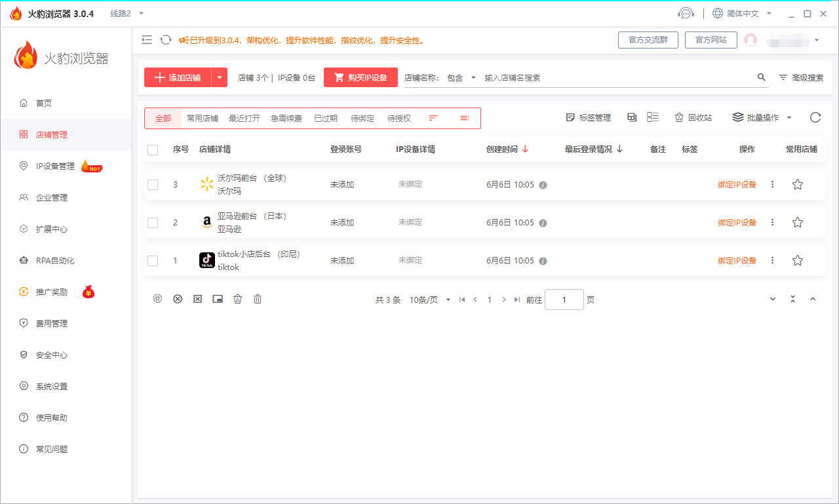Switch to the 已过期 filter tab
This screenshot has height=504, width=839.
point(325,119)
